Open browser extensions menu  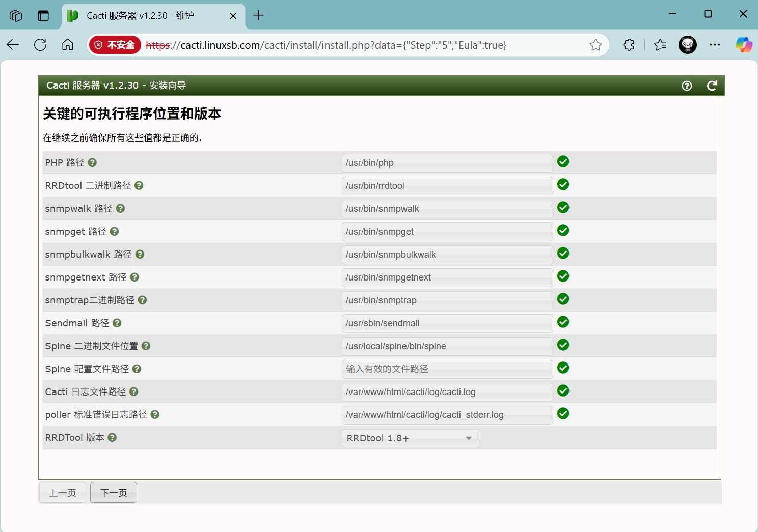[x=629, y=45]
